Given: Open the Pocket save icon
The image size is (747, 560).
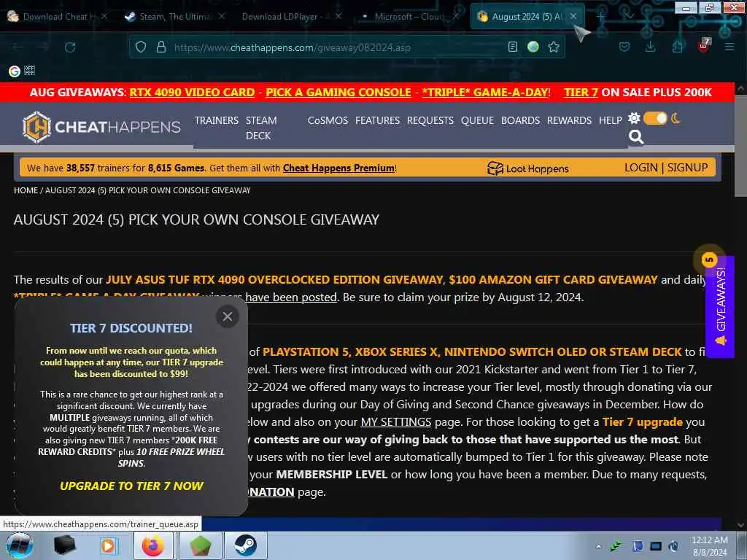Looking at the screenshot, I should (x=624, y=47).
